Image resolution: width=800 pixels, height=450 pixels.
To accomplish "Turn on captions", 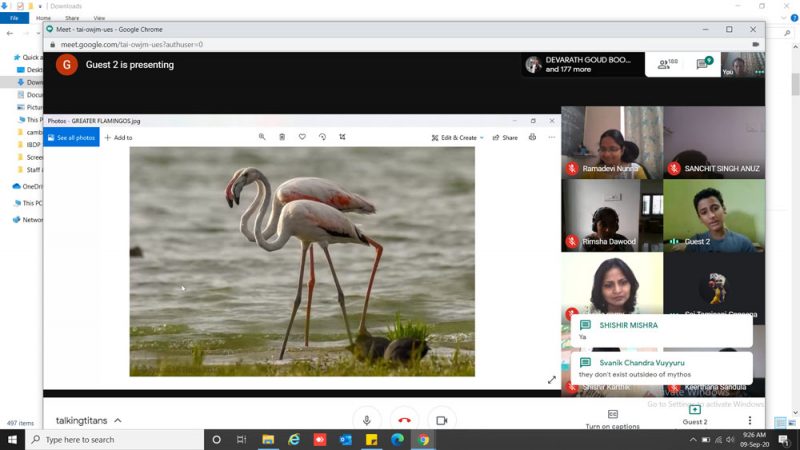I will click(x=612, y=419).
